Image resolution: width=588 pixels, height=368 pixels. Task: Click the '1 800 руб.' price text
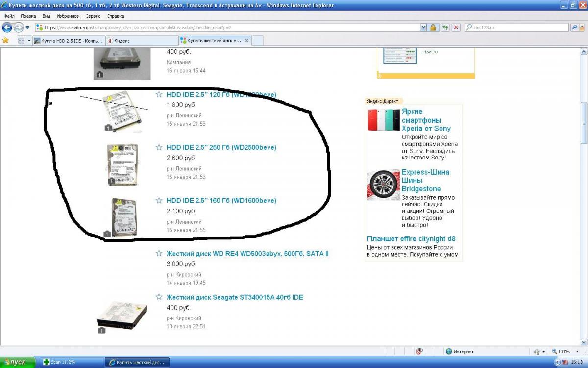tap(181, 105)
